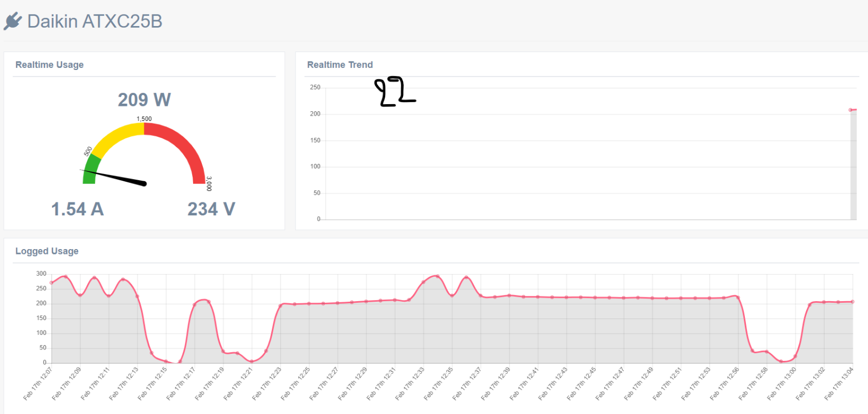Click the Feb 17th 12:19 axis label

(x=210, y=384)
